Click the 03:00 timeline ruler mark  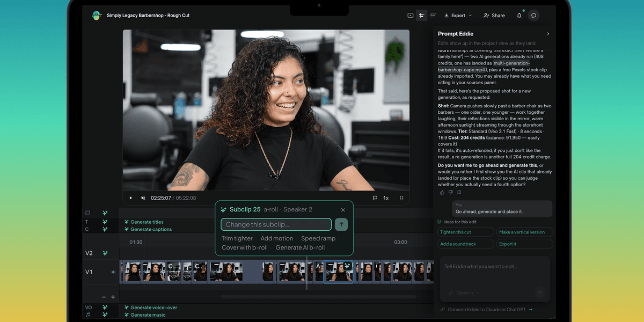click(400, 242)
